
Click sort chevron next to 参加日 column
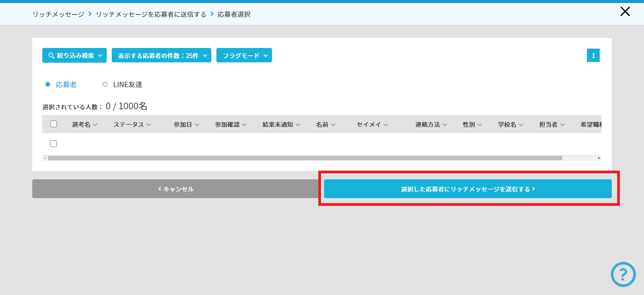click(197, 125)
